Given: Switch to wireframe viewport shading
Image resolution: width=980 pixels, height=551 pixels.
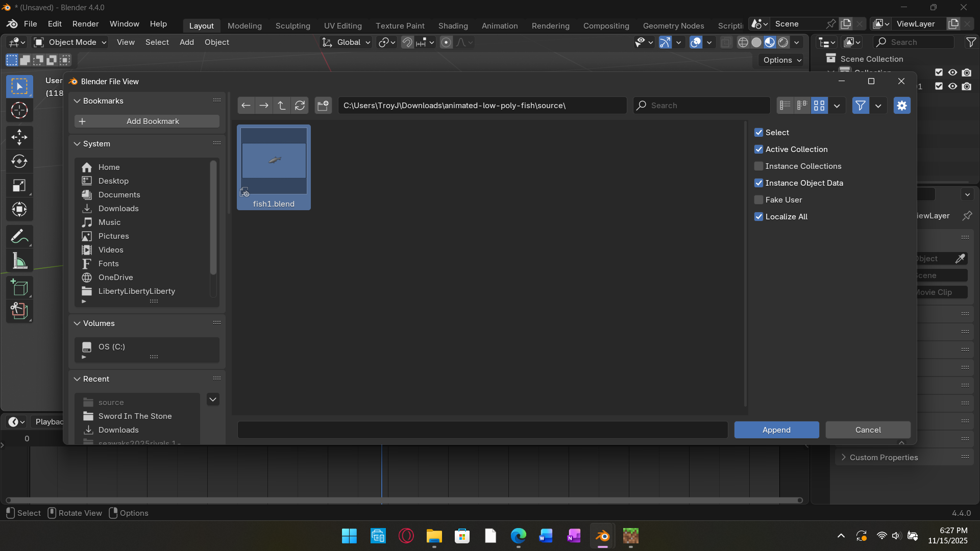Looking at the screenshot, I should pyautogui.click(x=743, y=42).
